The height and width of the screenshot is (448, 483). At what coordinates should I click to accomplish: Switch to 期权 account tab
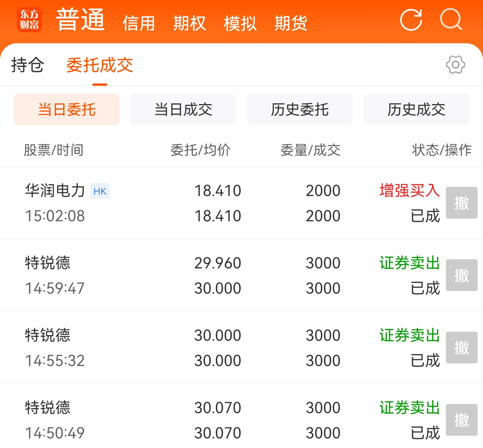pos(189,23)
